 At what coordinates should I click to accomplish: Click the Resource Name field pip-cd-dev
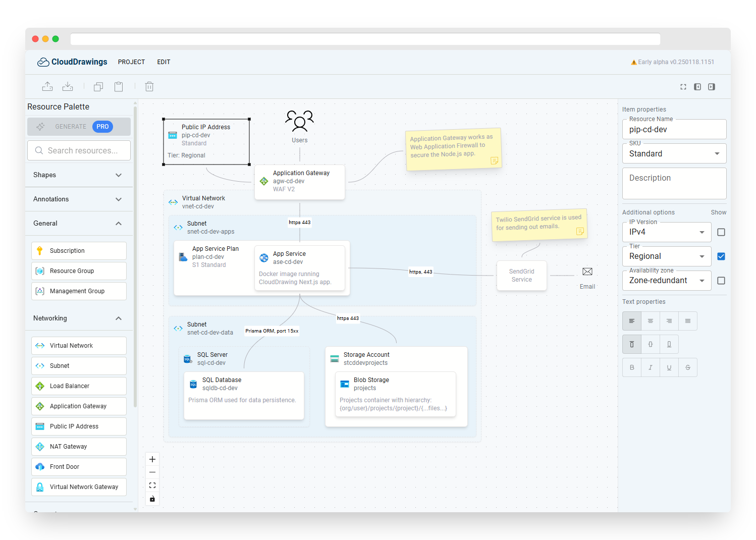click(674, 129)
